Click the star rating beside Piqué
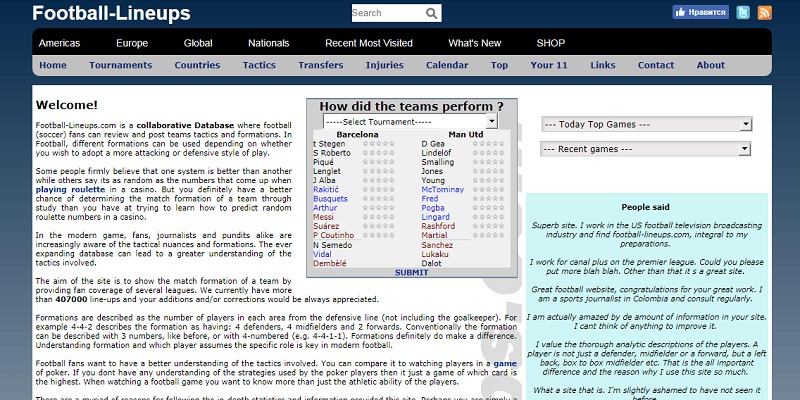The image size is (800, 400). click(377, 162)
